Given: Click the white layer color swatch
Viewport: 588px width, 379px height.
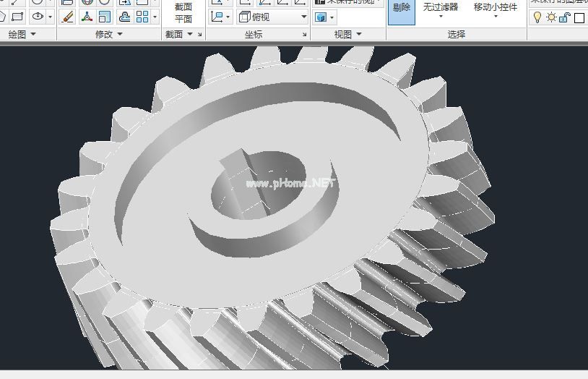Looking at the screenshot, I should pyautogui.click(x=579, y=17).
